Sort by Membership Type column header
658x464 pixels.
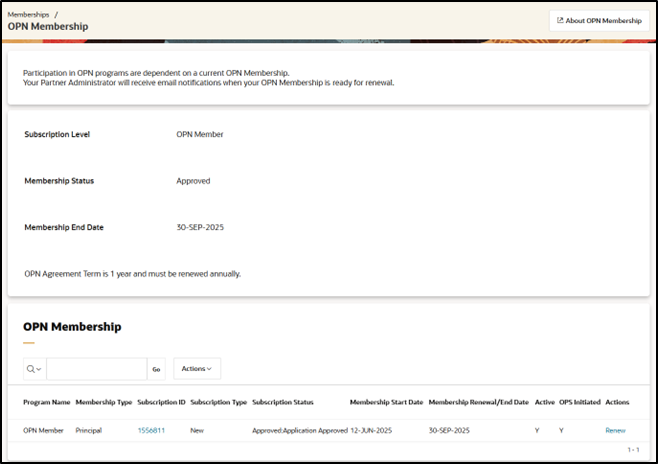coord(104,402)
